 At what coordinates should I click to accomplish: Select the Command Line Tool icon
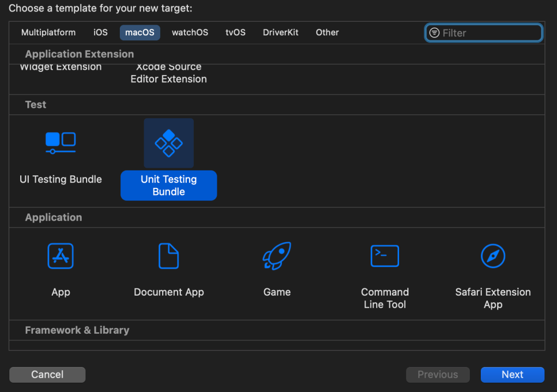tap(384, 256)
